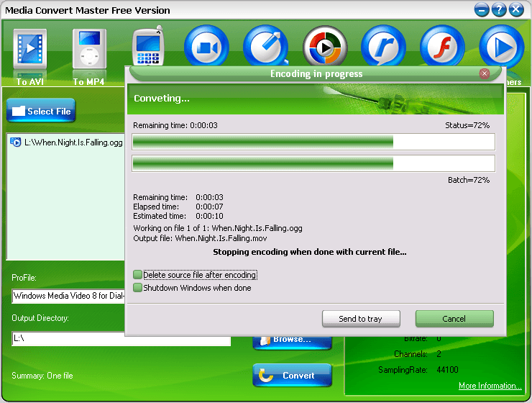The image size is (532, 403).
Task: Enable Delete source file after encoding
Action: pyautogui.click(x=137, y=274)
